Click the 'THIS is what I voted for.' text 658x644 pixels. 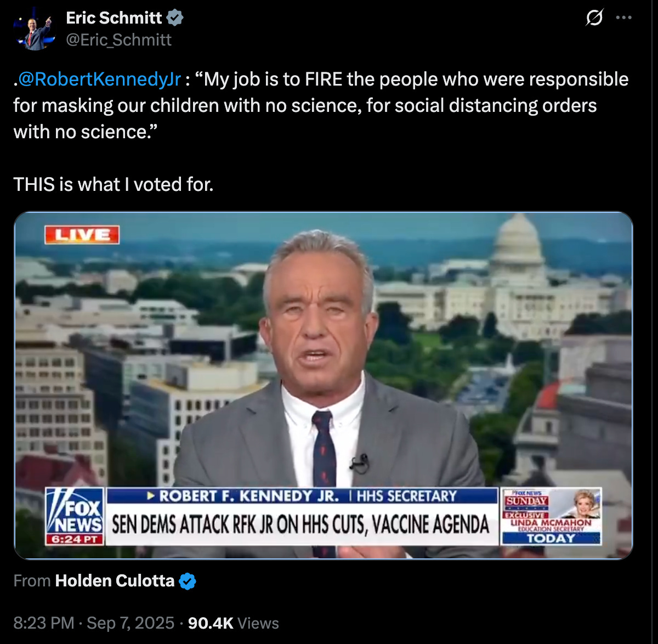coord(114,184)
